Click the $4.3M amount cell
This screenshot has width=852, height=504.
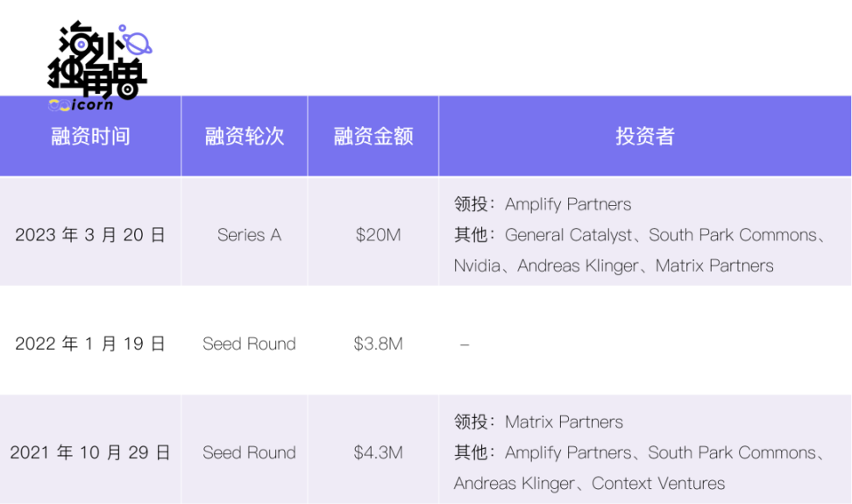pyautogui.click(x=378, y=452)
